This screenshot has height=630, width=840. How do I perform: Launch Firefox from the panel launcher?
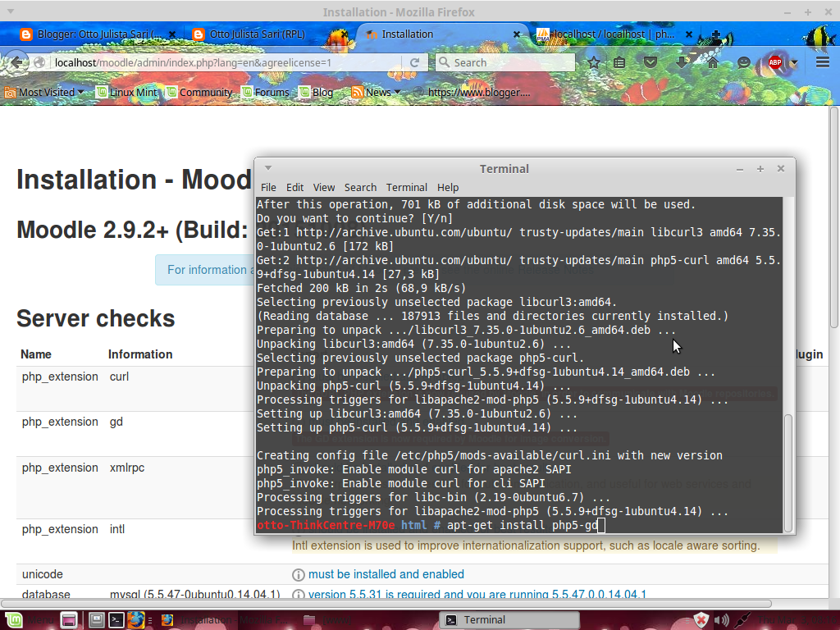tap(135, 620)
